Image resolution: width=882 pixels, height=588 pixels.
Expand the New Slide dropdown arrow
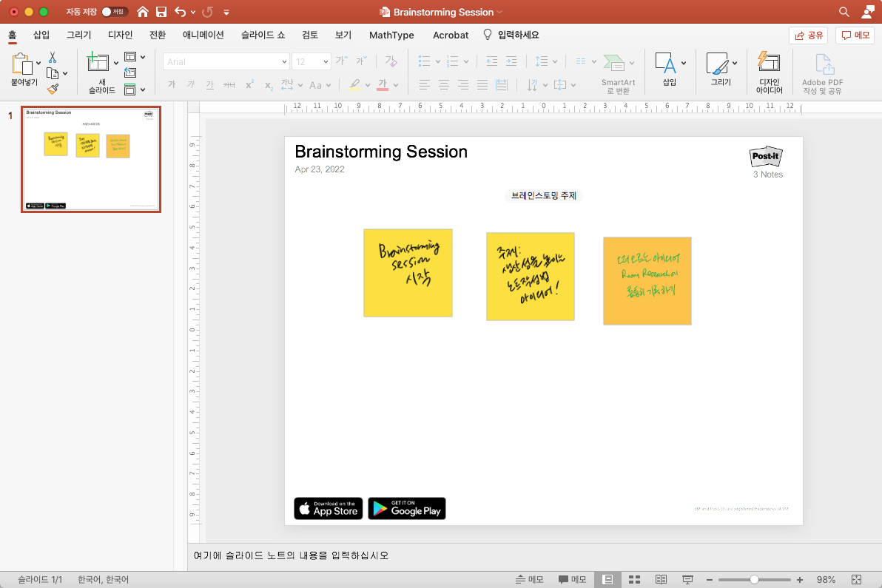(116, 63)
